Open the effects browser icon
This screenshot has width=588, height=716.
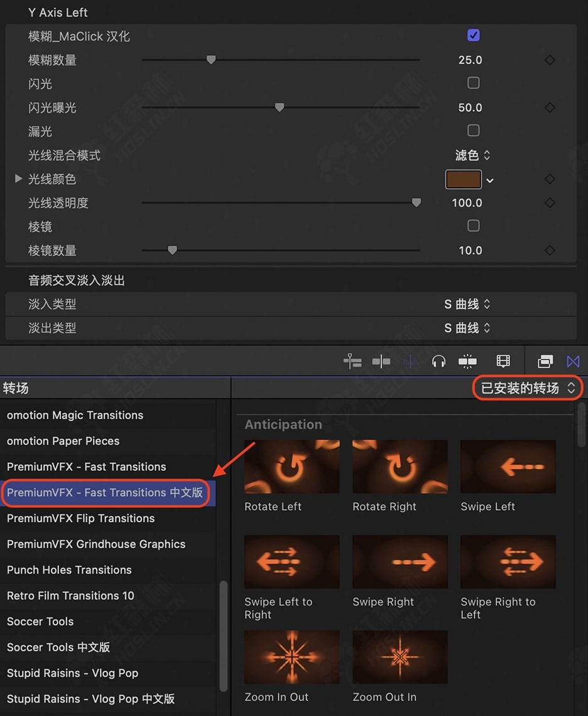coord(545,362)
